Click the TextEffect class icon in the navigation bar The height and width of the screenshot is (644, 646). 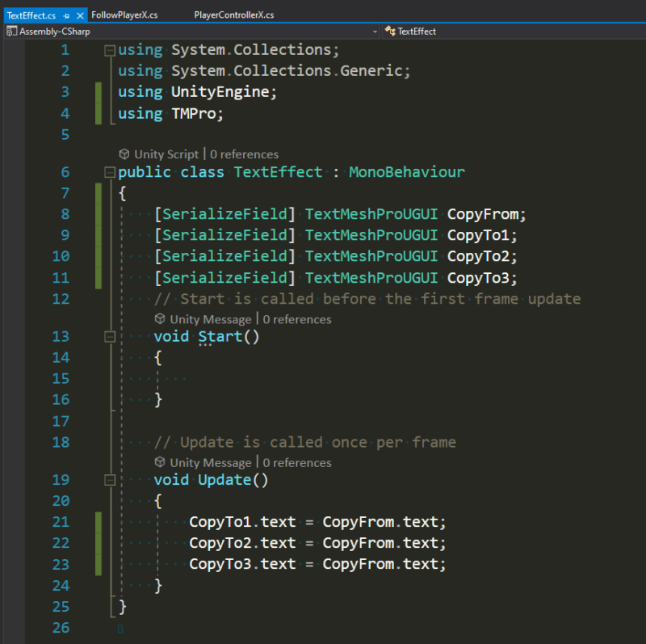click(388, 31)
